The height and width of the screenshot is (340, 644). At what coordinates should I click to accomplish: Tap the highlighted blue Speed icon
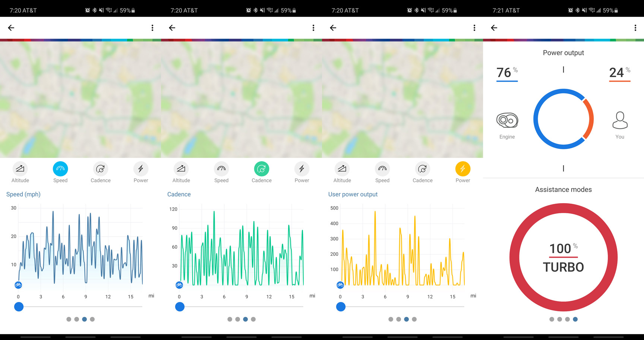tap(60, 169)
